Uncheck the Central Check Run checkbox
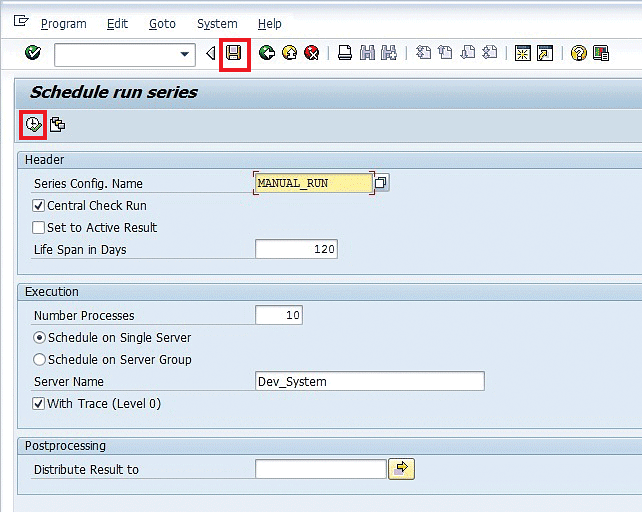642x512 pixels. click(39, 206)
